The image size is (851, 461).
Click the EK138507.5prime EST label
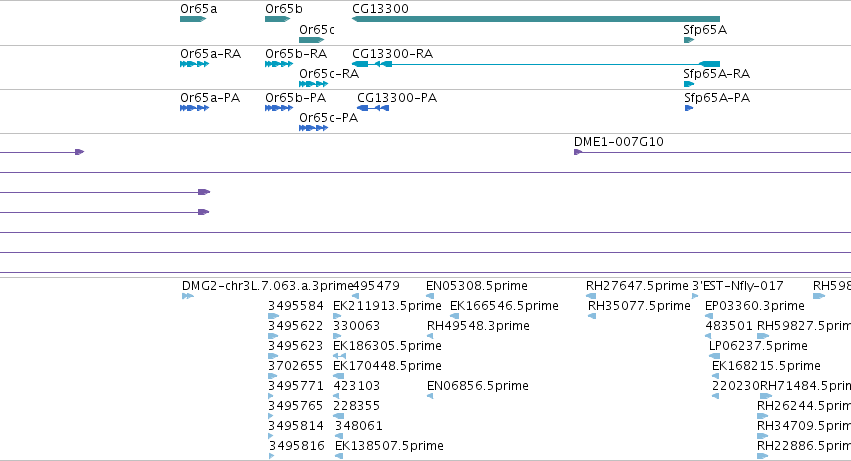point(389,446)
